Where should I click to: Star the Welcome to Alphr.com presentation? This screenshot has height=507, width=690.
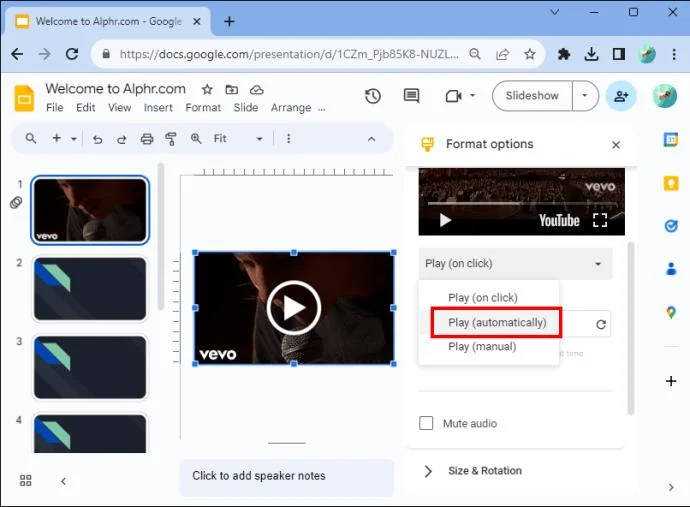tap(207, 90)
